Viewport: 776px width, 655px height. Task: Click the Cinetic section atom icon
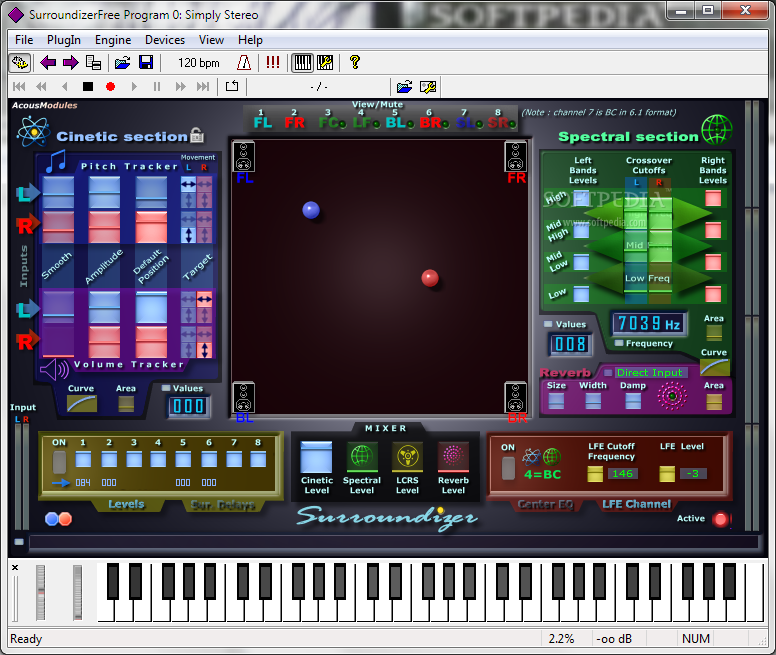pyautogui.click(x=33, y=132)
